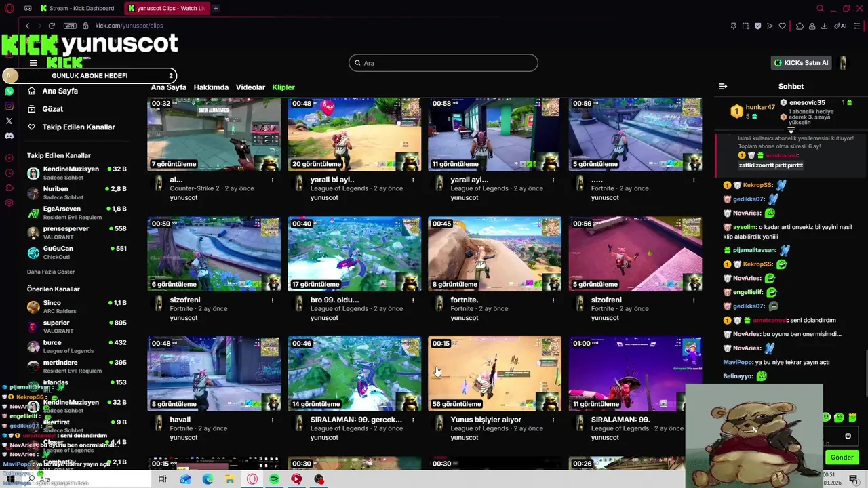Open Nuriben channel in sidebar
The width and height of the screenshot is (868, 488).
coord(77,193)
